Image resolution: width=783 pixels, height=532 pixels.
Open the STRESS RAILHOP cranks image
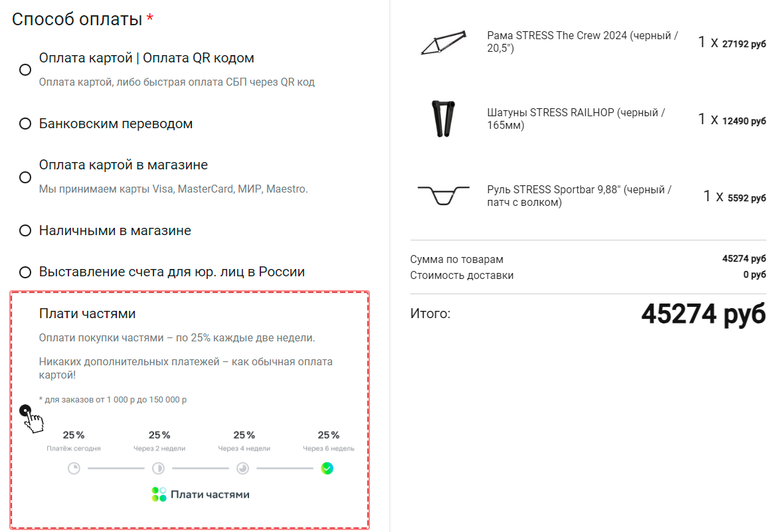click(x=443, y=119)
